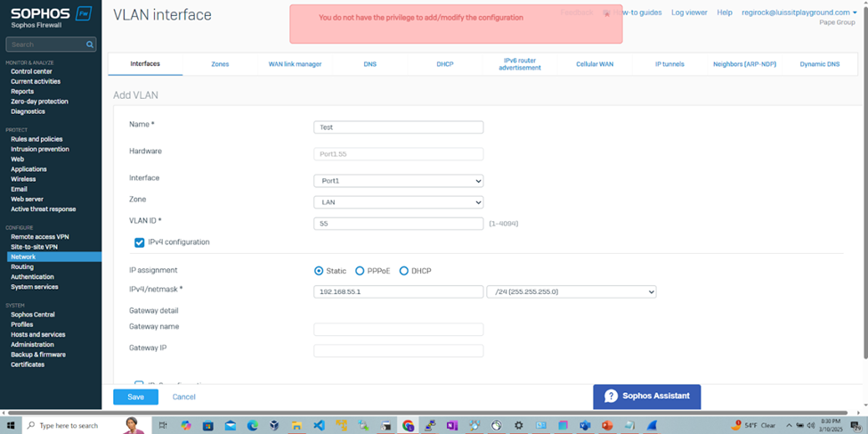Open the Help link
The height and width of the screenshot is (434, 868).
point(725,12)
